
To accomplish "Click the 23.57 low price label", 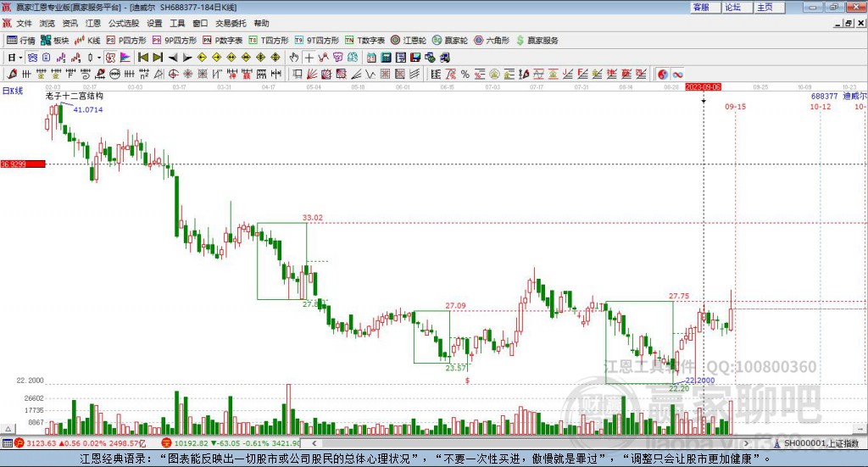I will pos(456,368).
